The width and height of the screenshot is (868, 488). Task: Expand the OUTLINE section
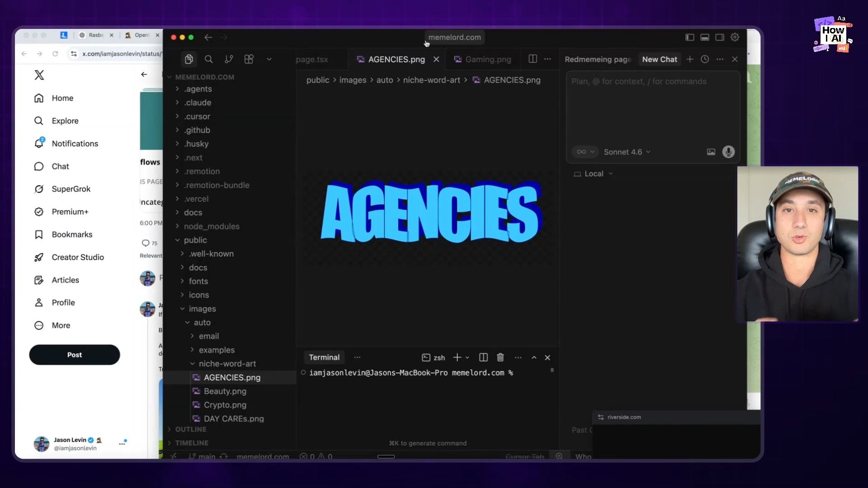click(x=229, y=429)
